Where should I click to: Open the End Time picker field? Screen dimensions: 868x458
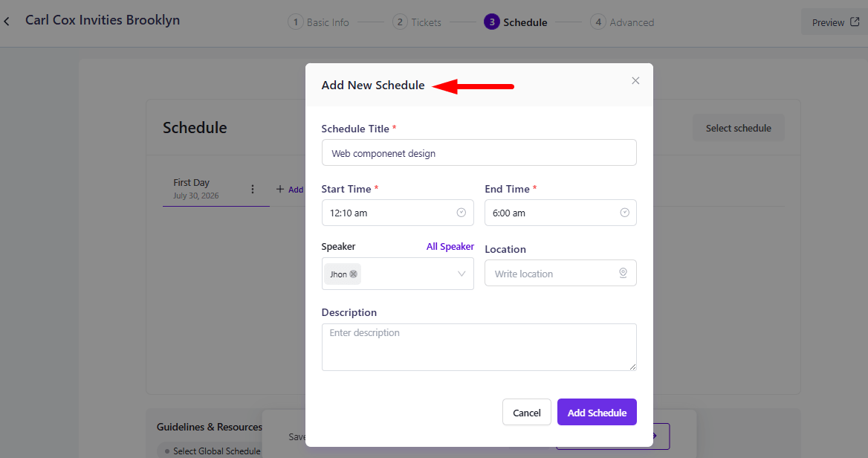click(x=560, y=213)
